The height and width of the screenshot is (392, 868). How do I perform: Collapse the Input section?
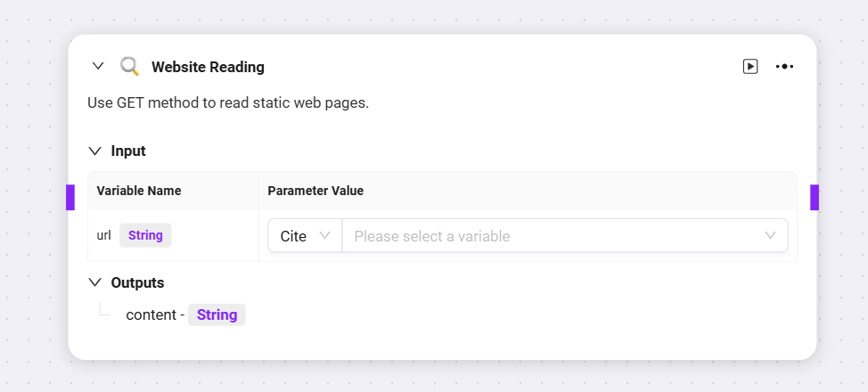tap(95, 151)
